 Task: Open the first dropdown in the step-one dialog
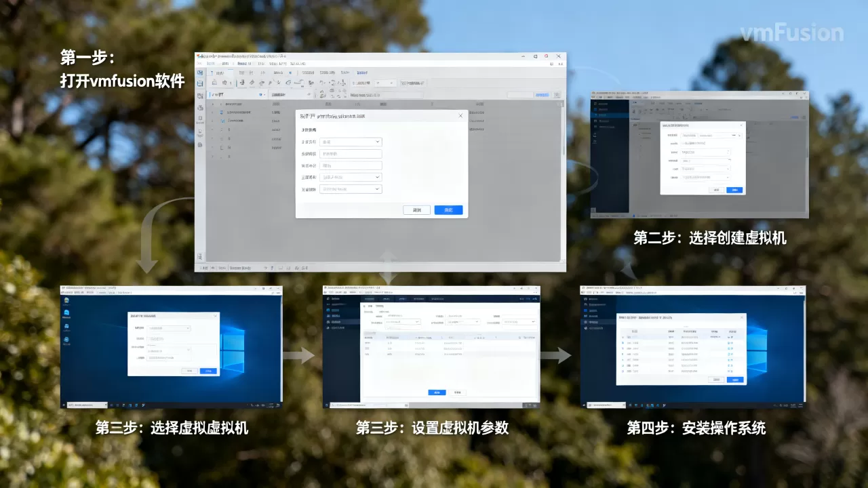pyautogui.click(x=351, y=142)
